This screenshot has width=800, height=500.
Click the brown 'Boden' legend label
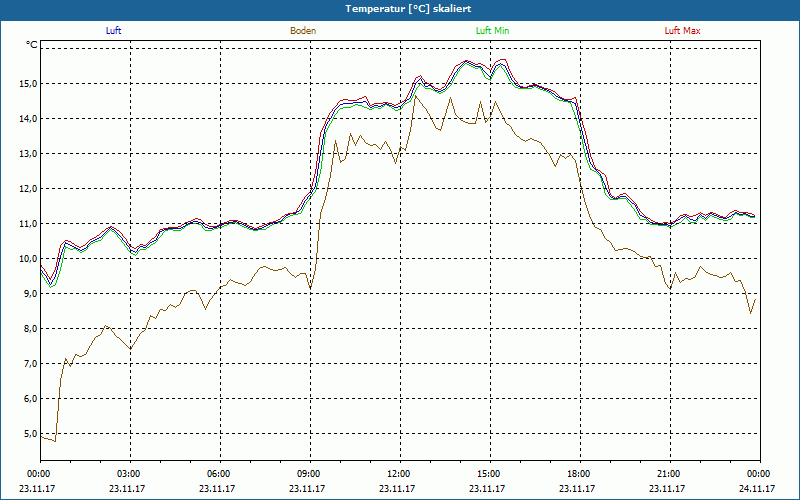point(303,31)
